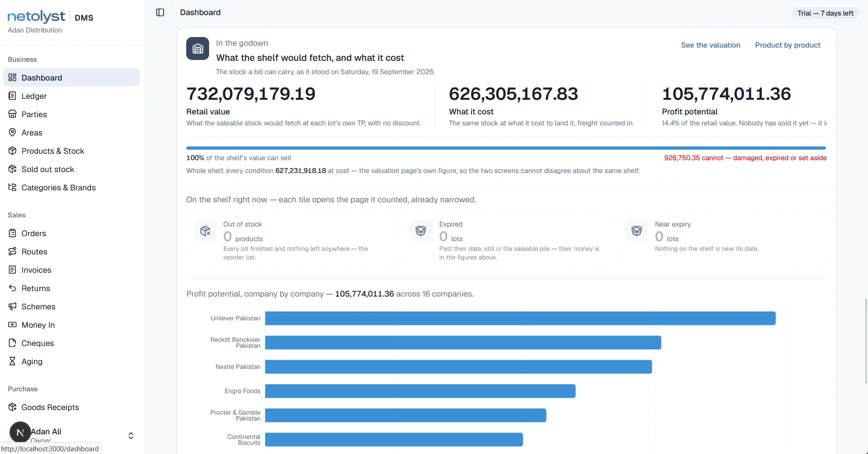Open the Goods Receipts menu item
This screenshot has width=868, height=454.
coord(71,407)
